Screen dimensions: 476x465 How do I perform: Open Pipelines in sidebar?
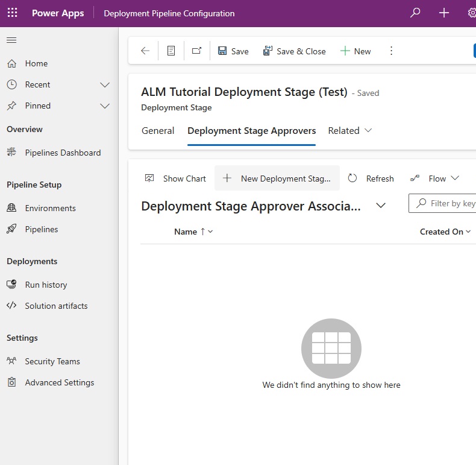tap(42, 229)
